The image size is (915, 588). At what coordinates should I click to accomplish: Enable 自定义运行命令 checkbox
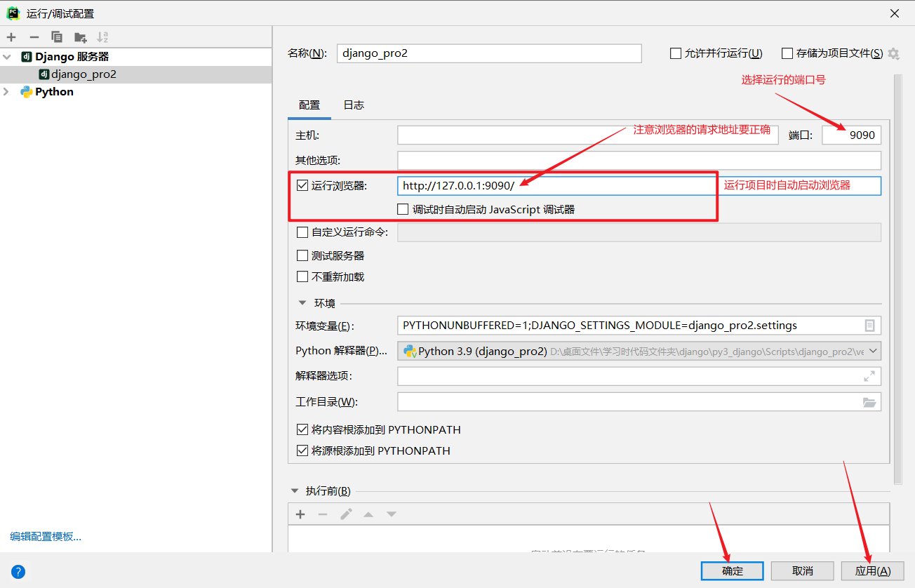302,232
